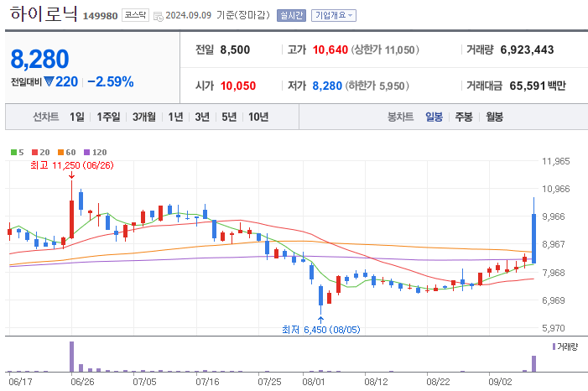
Task: Select the 3년 line chart period
Action: 202,117
